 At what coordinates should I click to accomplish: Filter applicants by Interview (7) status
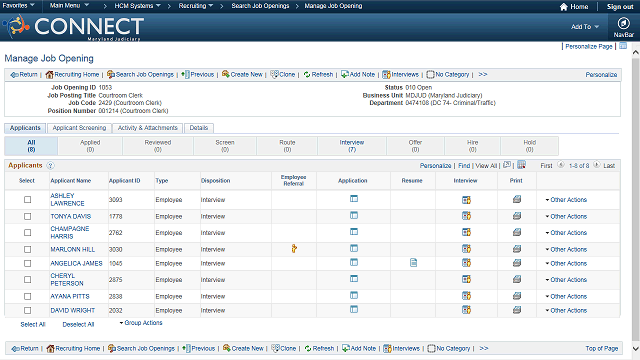352,146
